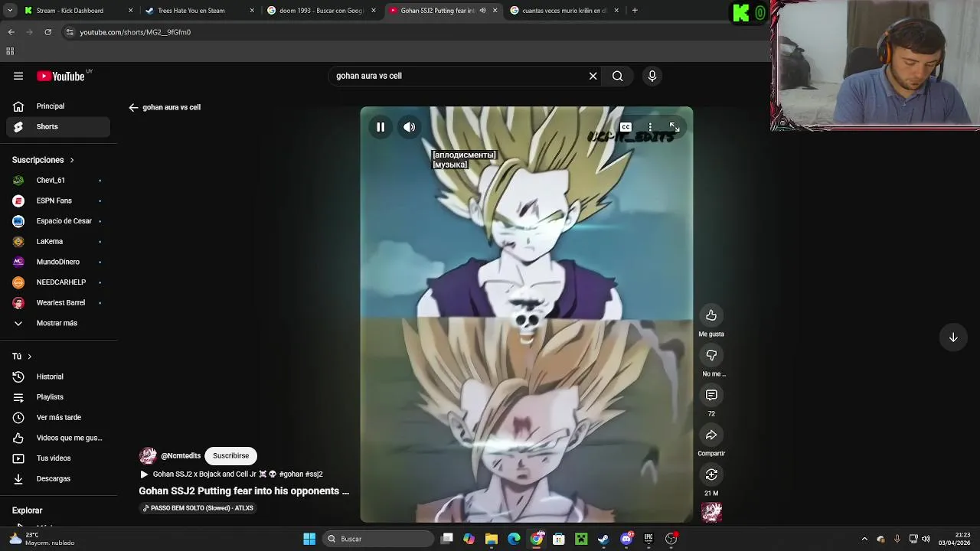The width and height of the screenshot is (980, 551).
Task: Open Minecraft from the taskbar
Action: [x=581, y=539]
